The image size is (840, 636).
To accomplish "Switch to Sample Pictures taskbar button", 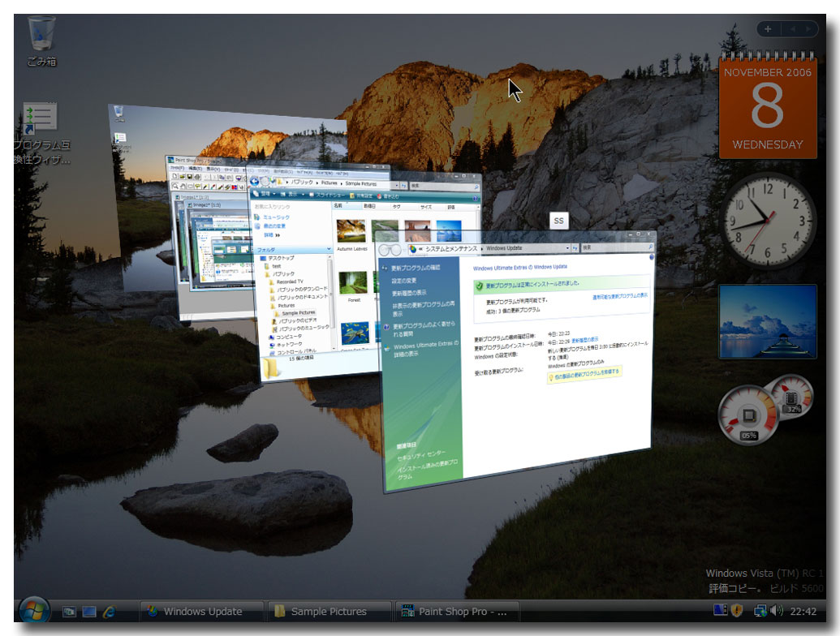I will [329, 612].
